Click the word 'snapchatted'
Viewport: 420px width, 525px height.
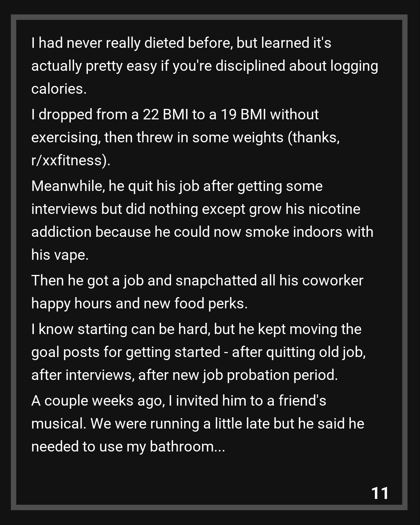pyautogui.click(x=216, y=280)
